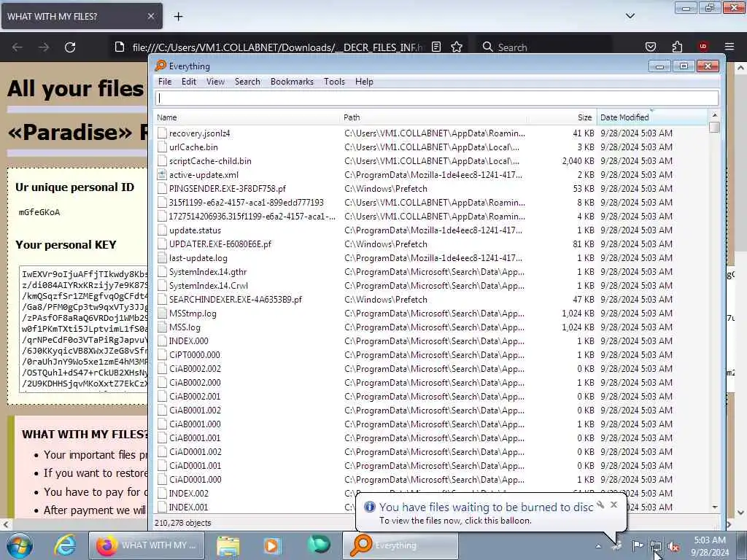Show hidden tray icons arrow
This screenshot has width=747, height=560.
pyautogui.click(x=598, y=546)
